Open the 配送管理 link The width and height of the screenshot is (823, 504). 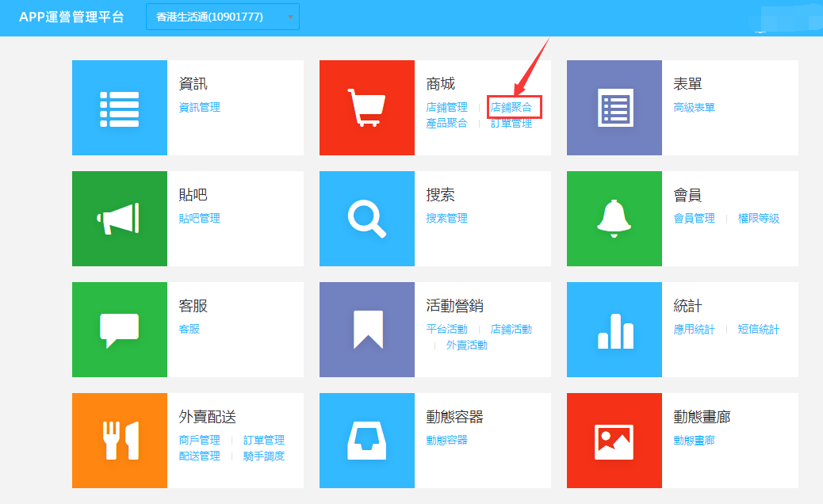pos(200,456)
